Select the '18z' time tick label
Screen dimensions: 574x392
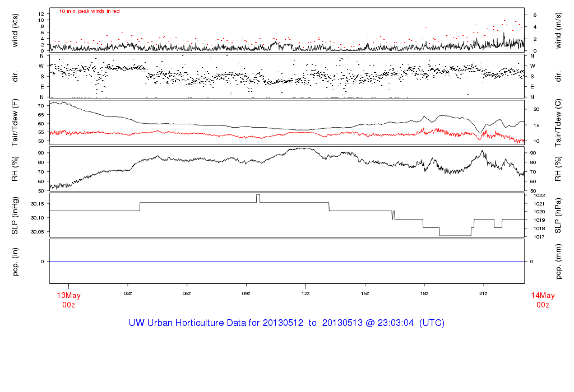coord(424,293)
